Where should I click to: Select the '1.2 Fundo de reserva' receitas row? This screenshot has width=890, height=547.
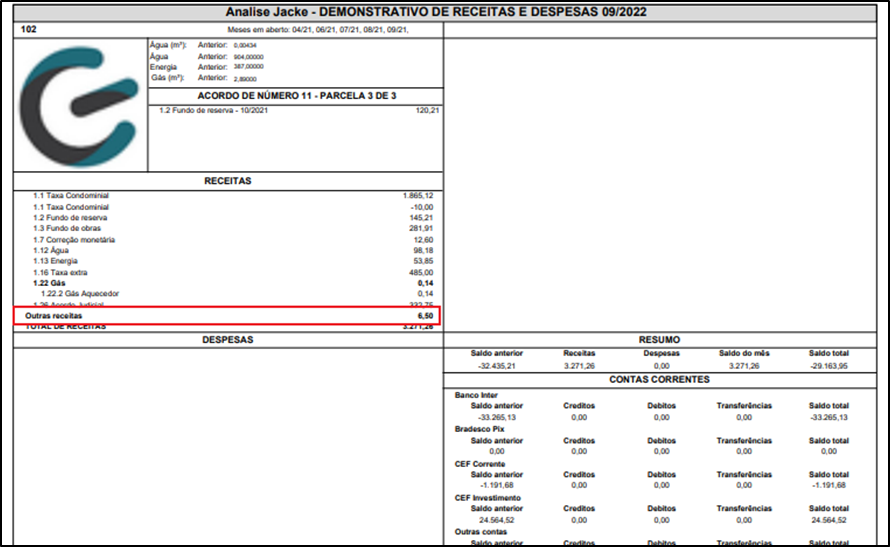click(233, 218)
